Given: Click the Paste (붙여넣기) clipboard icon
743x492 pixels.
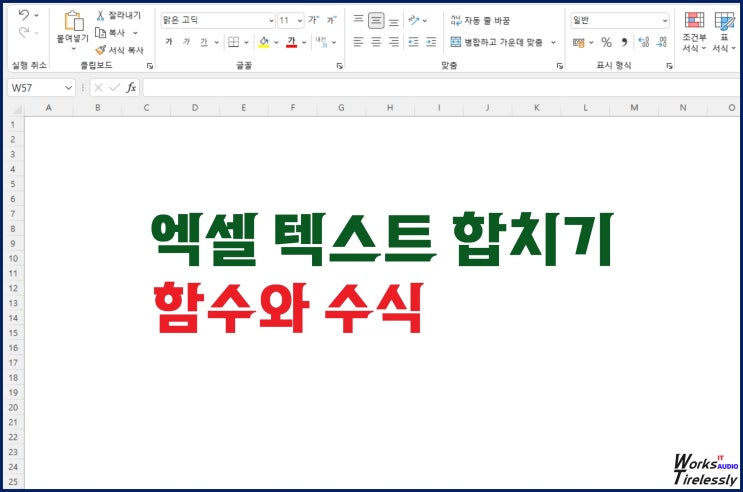Looking at the screenshot, I should [73, 21].
